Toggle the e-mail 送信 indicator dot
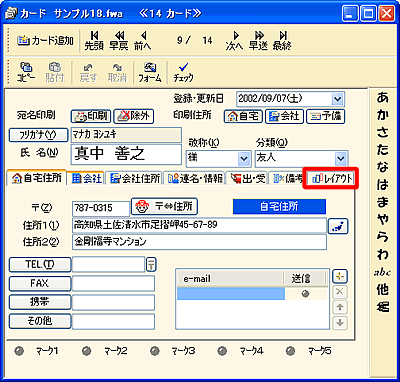This screenshot has height=382, width=400. coord(305,294)
